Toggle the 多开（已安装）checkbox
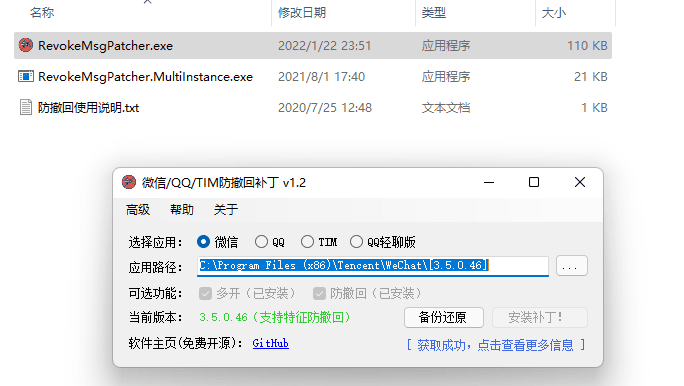The width and height of the screenshot is (684, 386). [x=205, y=294]
